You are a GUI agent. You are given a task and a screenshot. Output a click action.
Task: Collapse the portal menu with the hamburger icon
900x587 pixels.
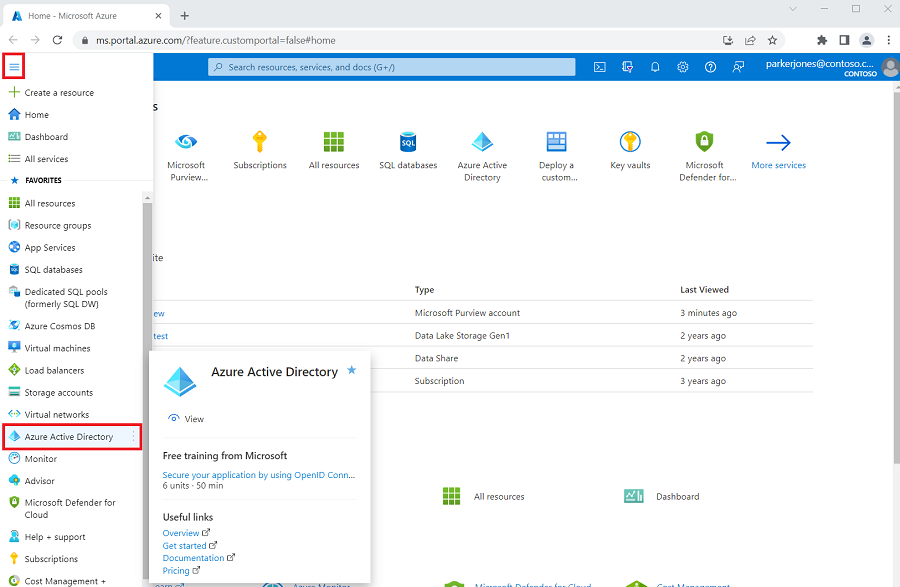[14, 66]
